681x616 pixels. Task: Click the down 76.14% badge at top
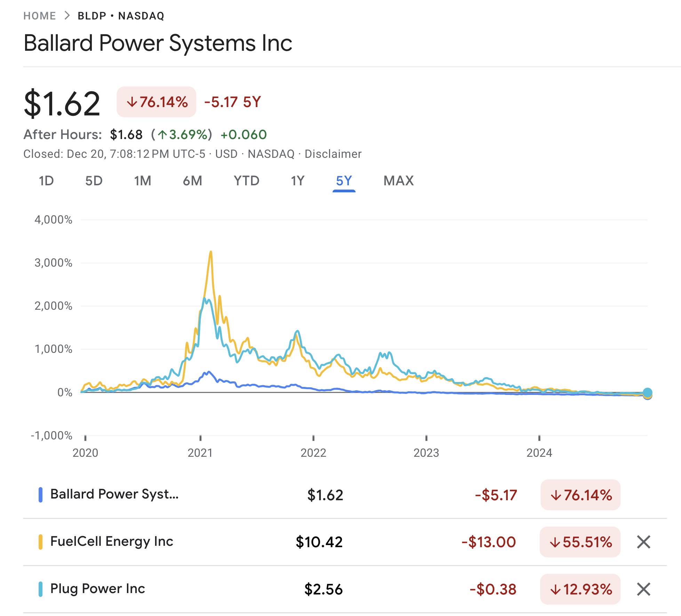tap(157, 102)
